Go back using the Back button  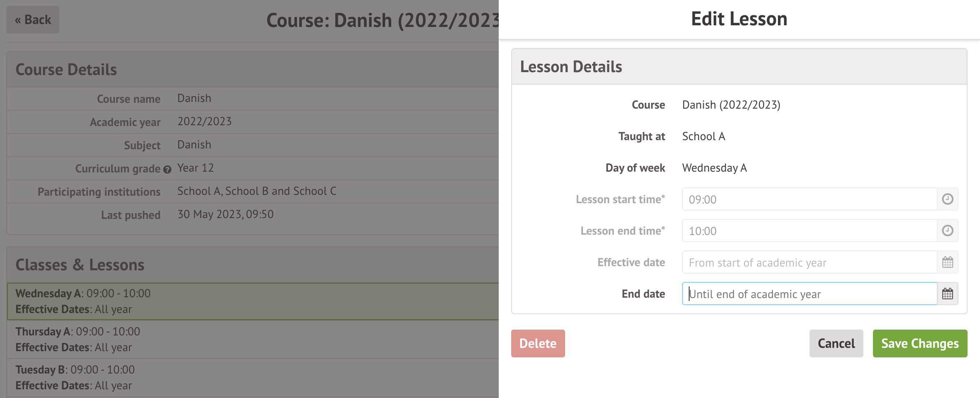point(33,20)
